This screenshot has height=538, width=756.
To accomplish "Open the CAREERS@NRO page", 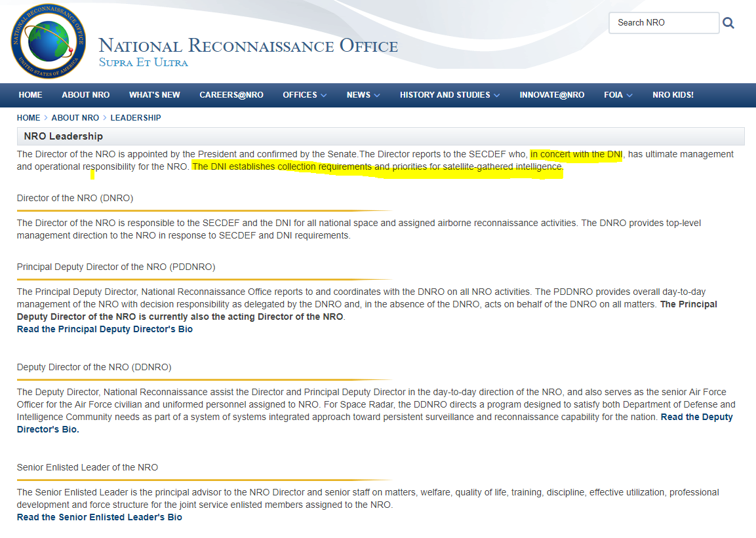I will coord(231,95).
